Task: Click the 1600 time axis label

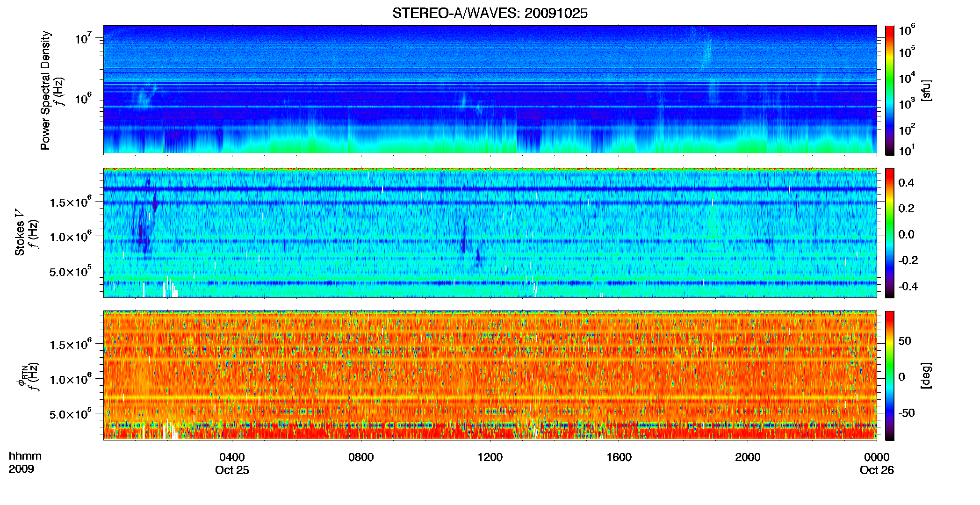Action: coord(619,457)
